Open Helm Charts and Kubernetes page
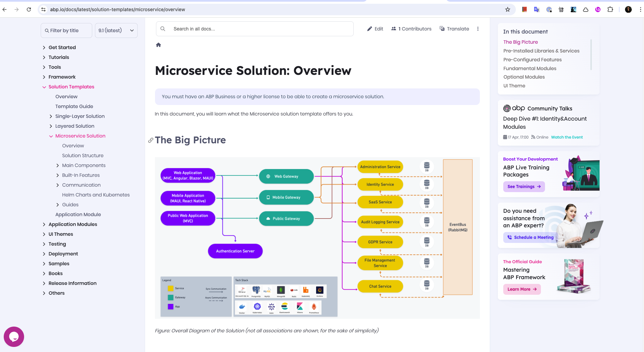Image resolution: width=644 pixels, height=352 pixels. click(96, 195)
